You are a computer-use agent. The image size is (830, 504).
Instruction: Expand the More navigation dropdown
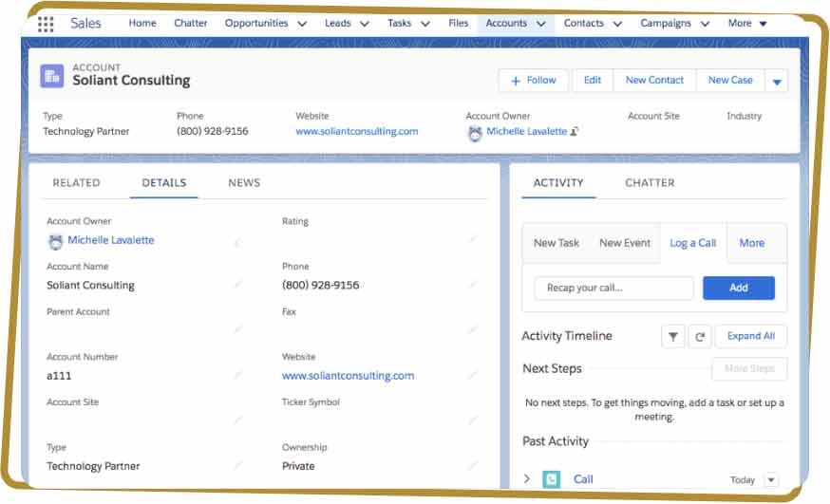(763, 24)
